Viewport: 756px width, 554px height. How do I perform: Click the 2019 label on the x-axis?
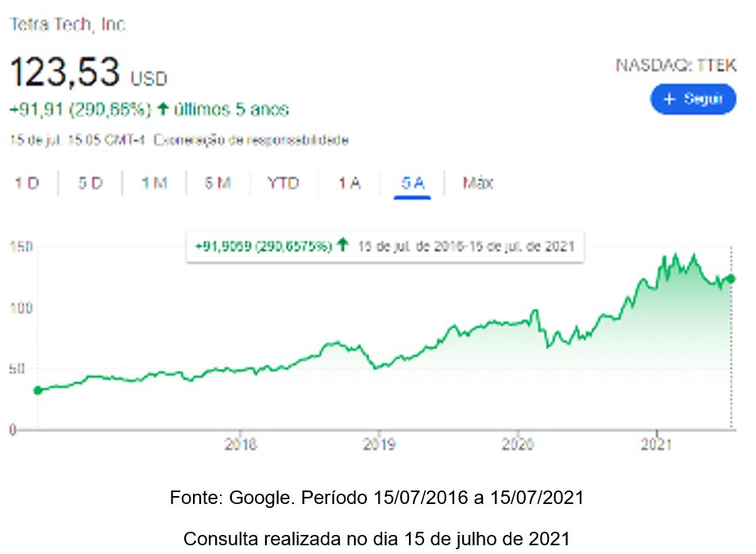click(379, 444)
